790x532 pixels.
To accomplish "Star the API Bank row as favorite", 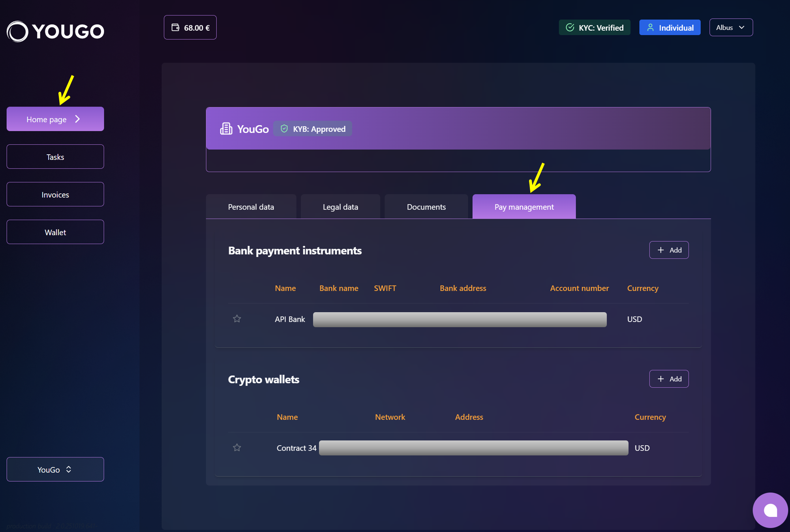I will click(x=237, y=318).
